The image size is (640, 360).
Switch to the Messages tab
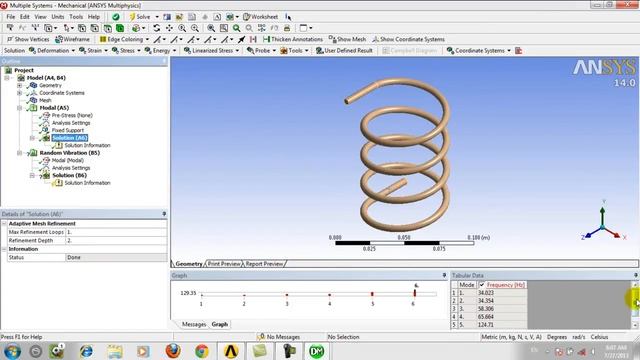(194, 324)
